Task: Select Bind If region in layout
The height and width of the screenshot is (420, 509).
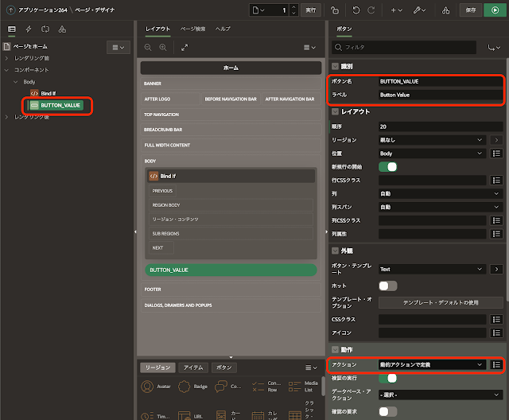Action: [x=231, y=176]
